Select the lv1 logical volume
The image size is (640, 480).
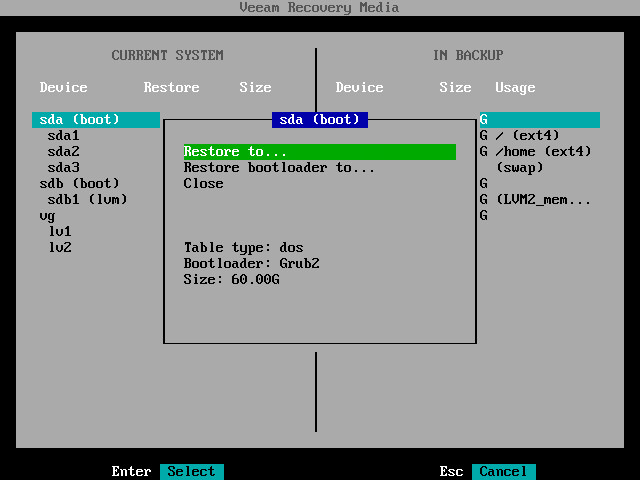tap(60, 231)
